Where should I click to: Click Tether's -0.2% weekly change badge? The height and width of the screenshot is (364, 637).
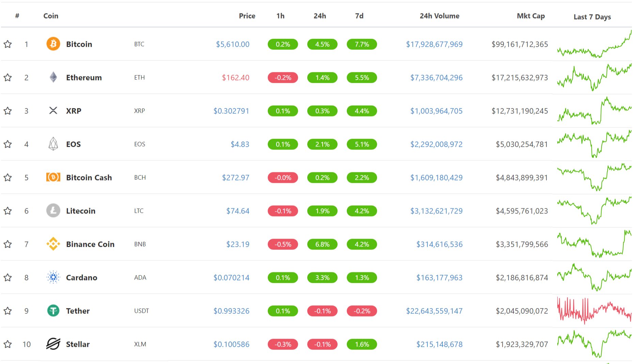[362, 311]
